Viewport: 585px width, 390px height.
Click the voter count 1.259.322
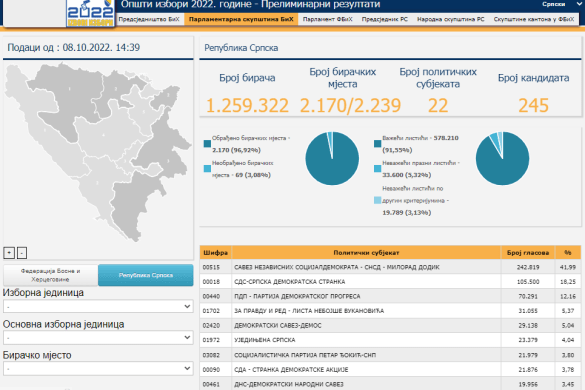247,106
